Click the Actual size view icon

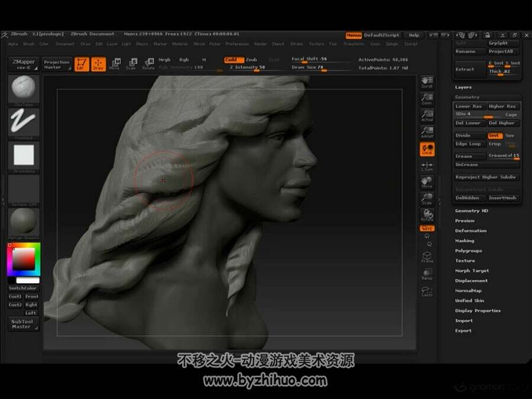pos(427,115)
